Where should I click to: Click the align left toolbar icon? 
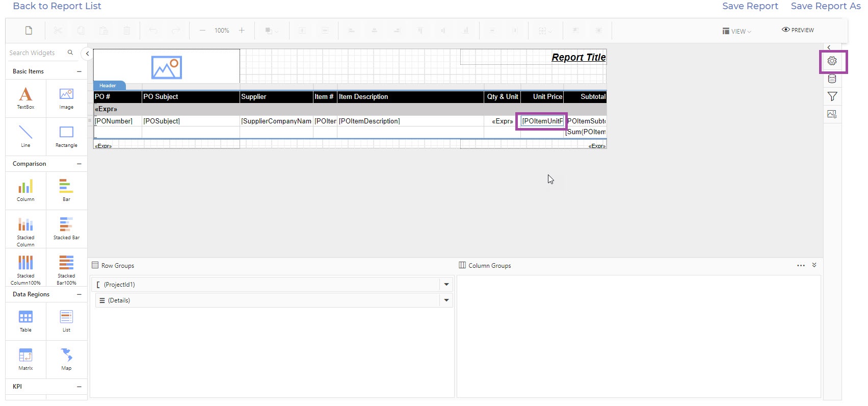[x=351, y=31]
